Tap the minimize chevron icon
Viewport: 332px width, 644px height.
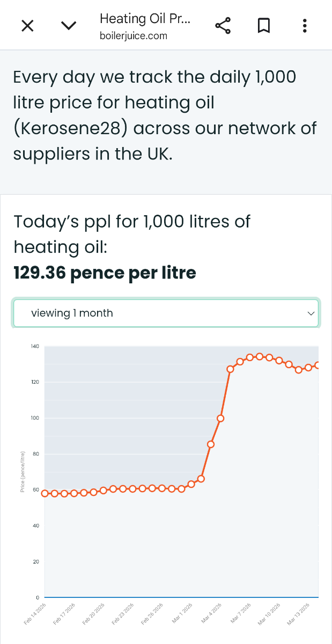(69, 25)
